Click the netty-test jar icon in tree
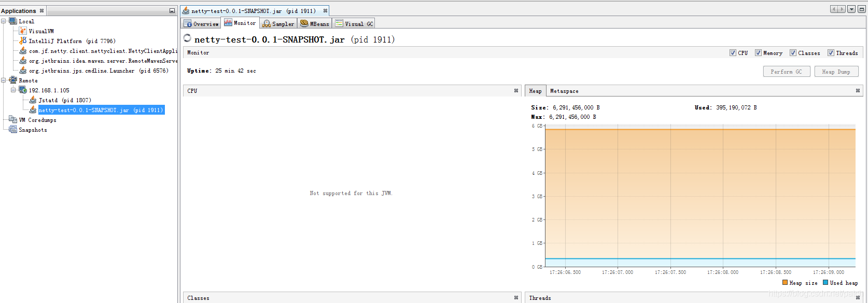The width and height of the screenshot is (868, 303). click(x=33, y=110)
